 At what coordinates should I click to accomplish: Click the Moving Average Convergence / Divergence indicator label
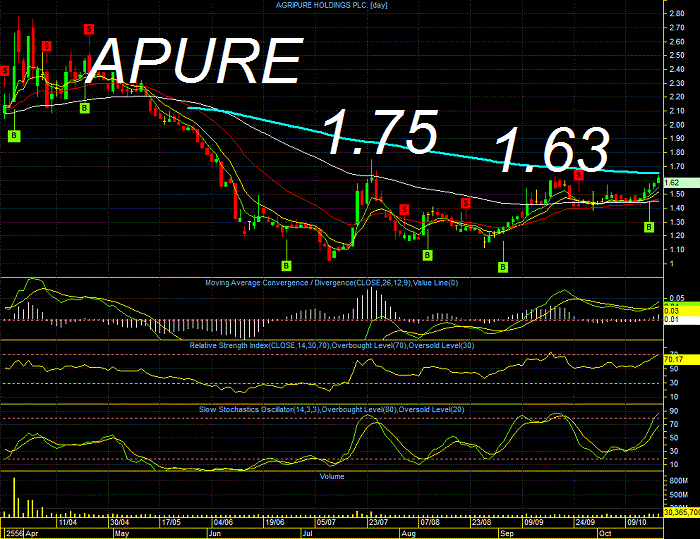[x=331, y=283]
